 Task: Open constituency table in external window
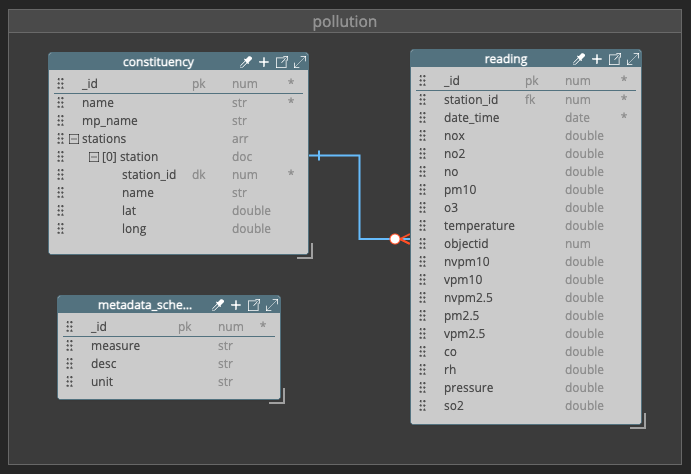tap(282, 62)
